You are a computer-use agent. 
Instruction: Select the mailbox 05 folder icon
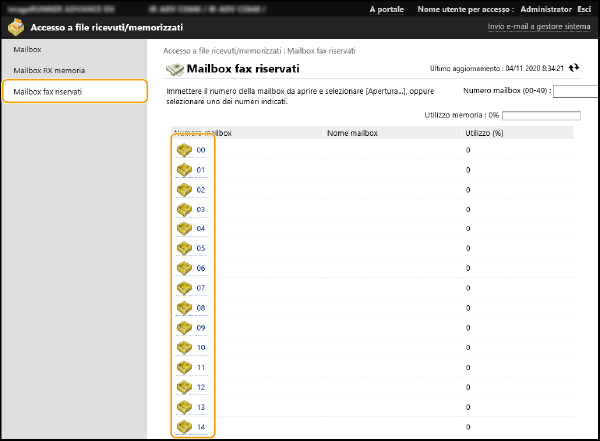(184, 248)
